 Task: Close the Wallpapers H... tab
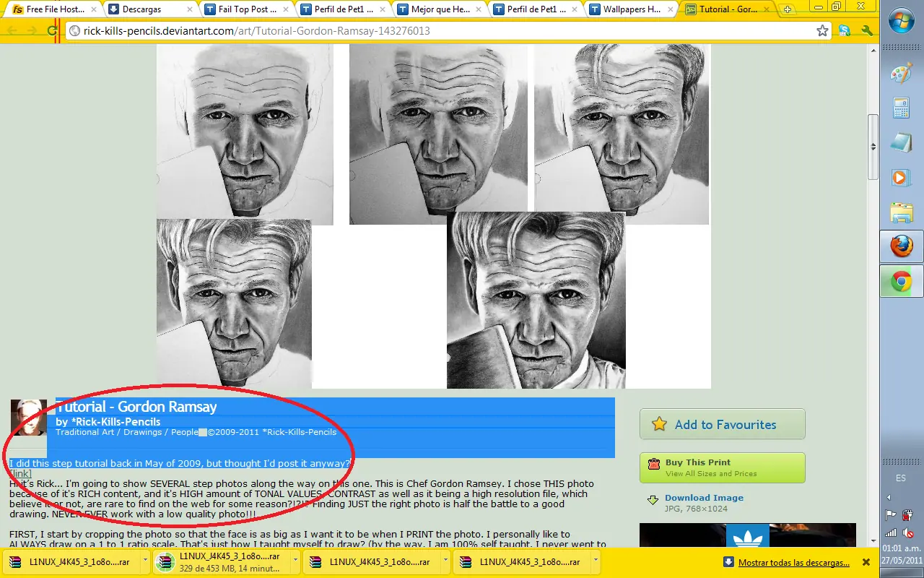point(671,9)
